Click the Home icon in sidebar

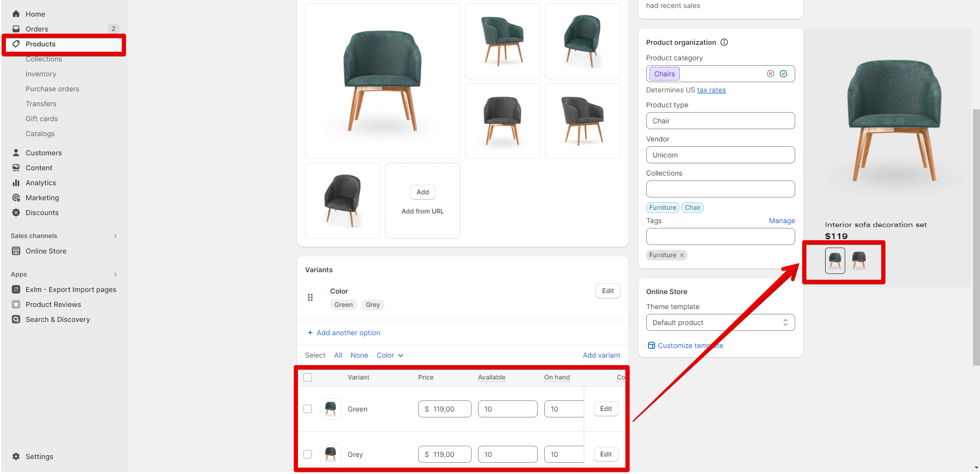pos(16,14)
